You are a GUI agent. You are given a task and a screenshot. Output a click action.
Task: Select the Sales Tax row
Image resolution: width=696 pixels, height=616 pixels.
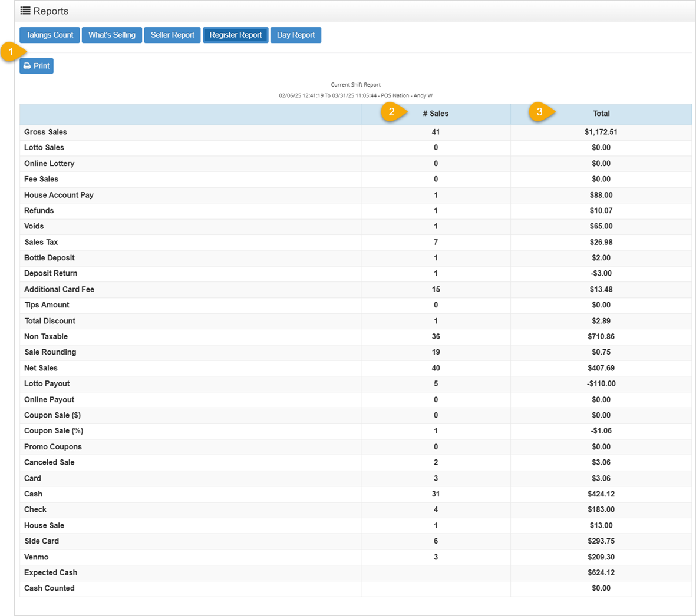177,242
